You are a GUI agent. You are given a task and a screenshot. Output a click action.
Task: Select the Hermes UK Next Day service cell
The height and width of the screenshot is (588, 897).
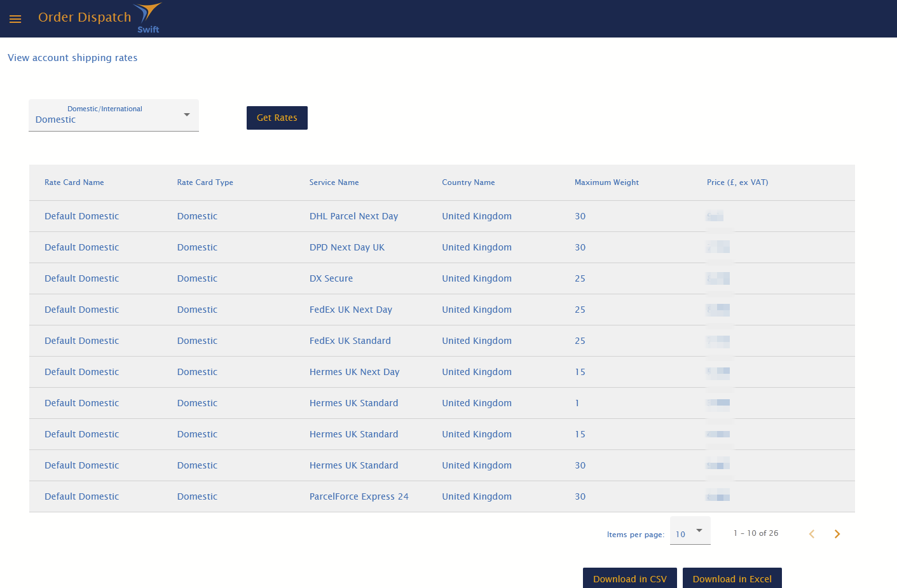[355, 372]
